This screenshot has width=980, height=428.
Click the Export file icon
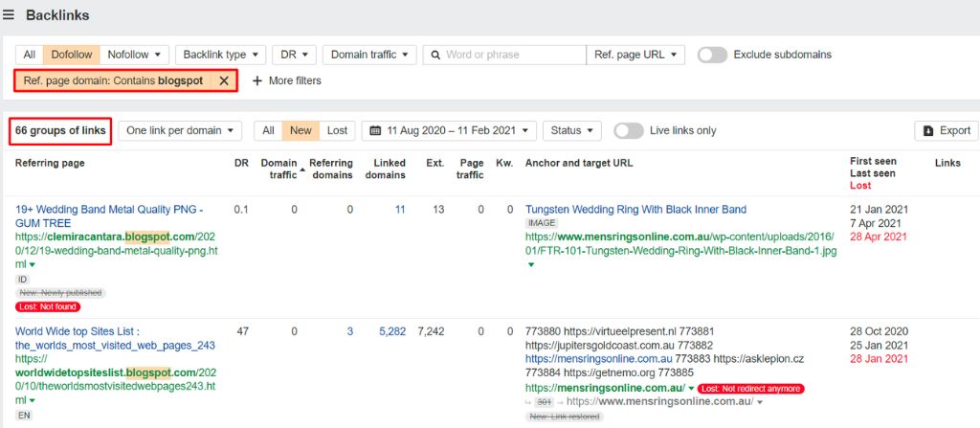click(x=927, y=131)
